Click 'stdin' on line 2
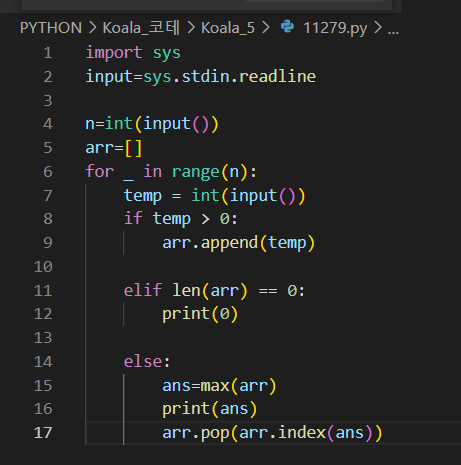The image size is (461, 465). click(x=205, y=76)
